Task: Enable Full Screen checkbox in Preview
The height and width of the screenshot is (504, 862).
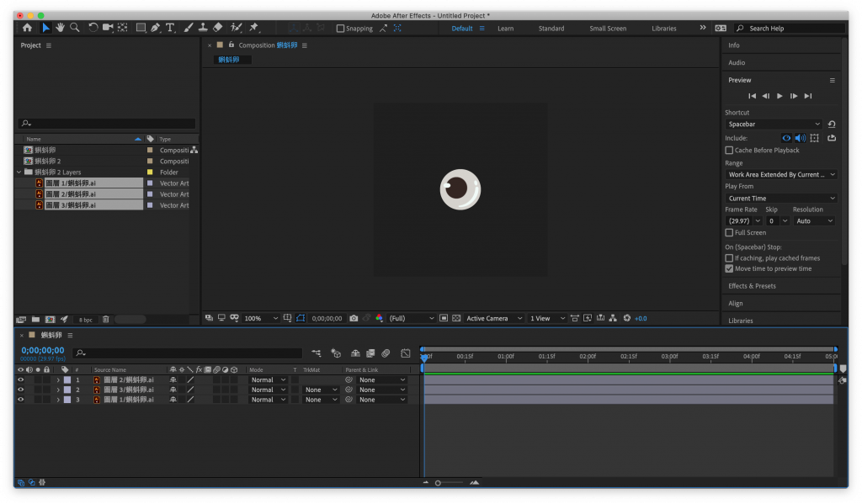Action: coord(729,232)
